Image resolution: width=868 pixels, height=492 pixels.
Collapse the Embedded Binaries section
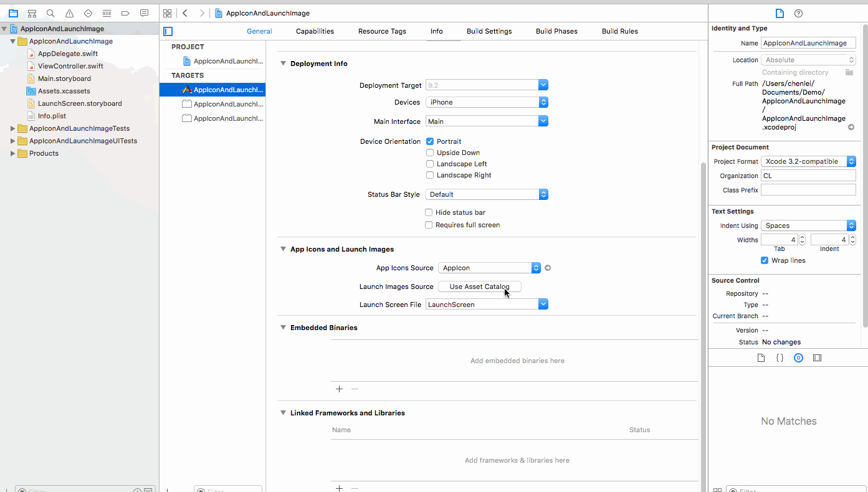(283, 328)
